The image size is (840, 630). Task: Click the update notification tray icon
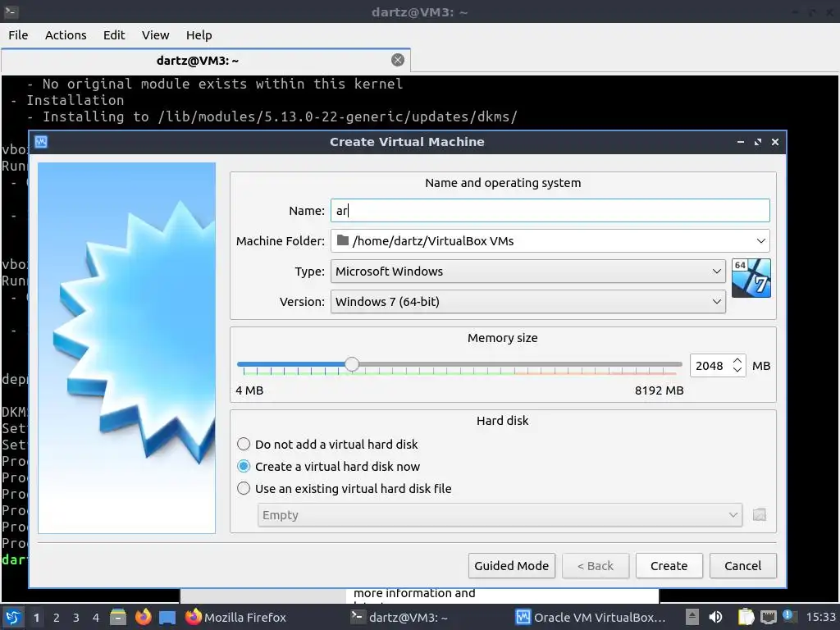tap(788, 616)
